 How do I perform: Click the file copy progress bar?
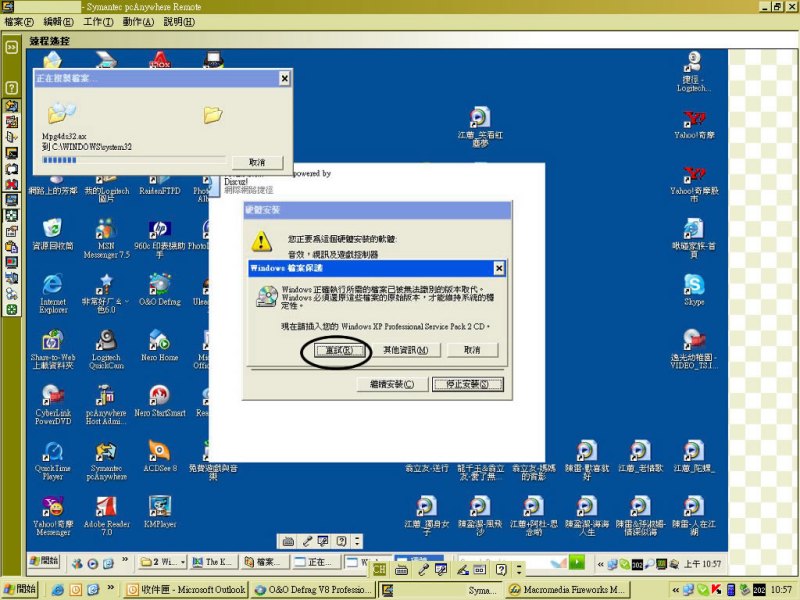tap(134, 160)
